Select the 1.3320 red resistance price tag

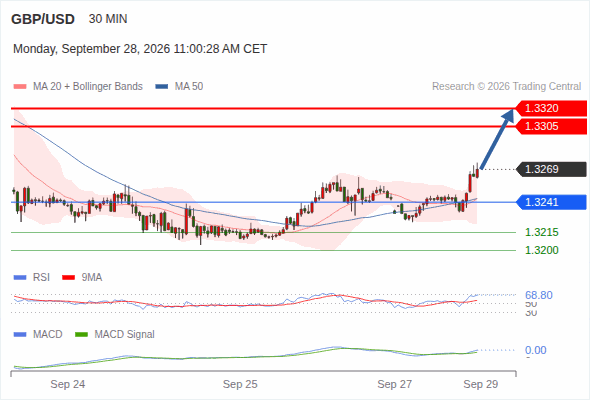click(x=551, y=108)
